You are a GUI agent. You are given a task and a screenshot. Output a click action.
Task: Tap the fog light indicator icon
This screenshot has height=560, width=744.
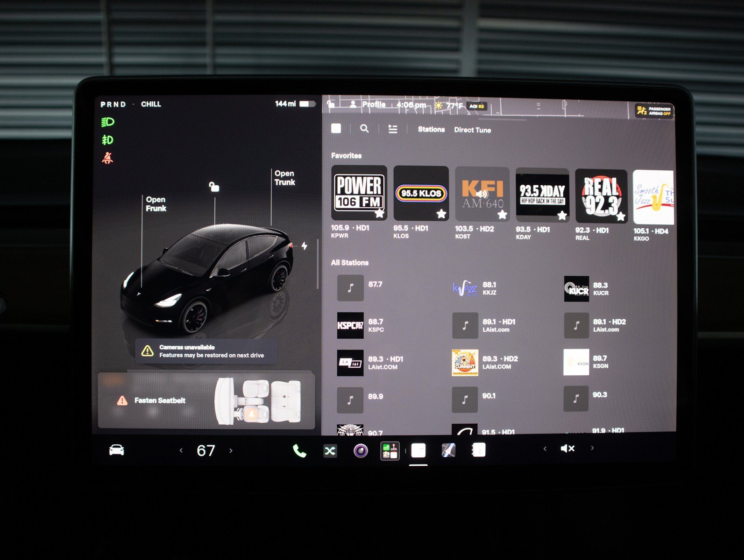(x=107, y=140)
